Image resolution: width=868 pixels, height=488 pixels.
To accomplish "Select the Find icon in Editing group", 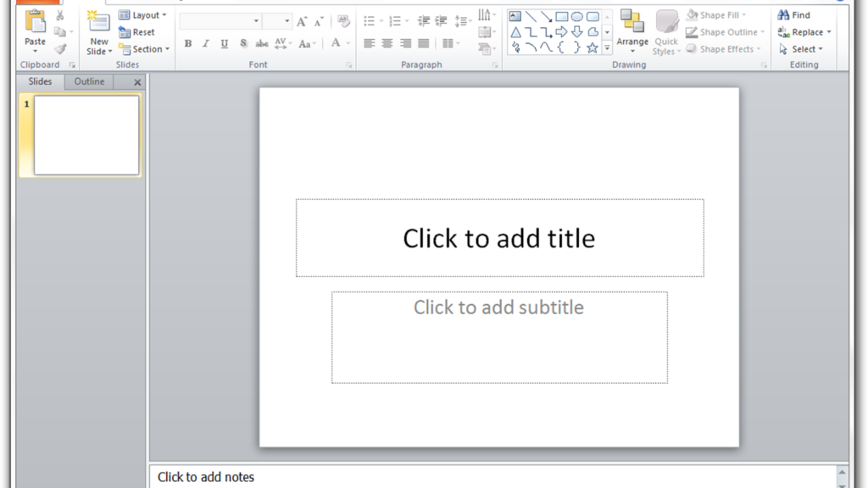I will 795,14.
